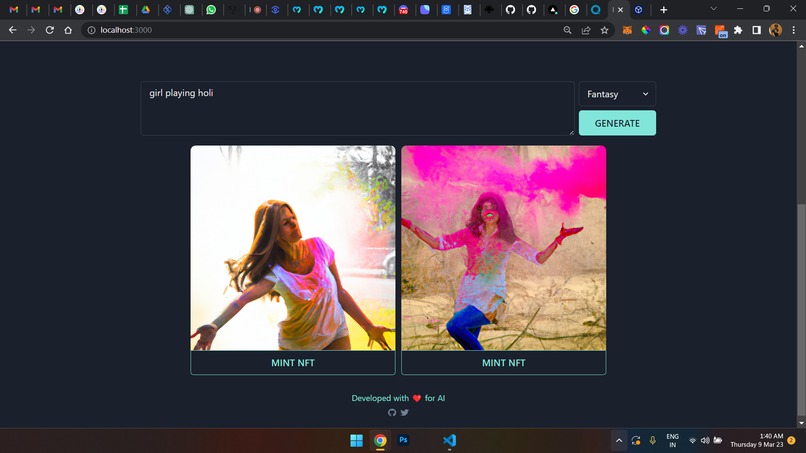Show hidden system tray icons

(619, 441)
